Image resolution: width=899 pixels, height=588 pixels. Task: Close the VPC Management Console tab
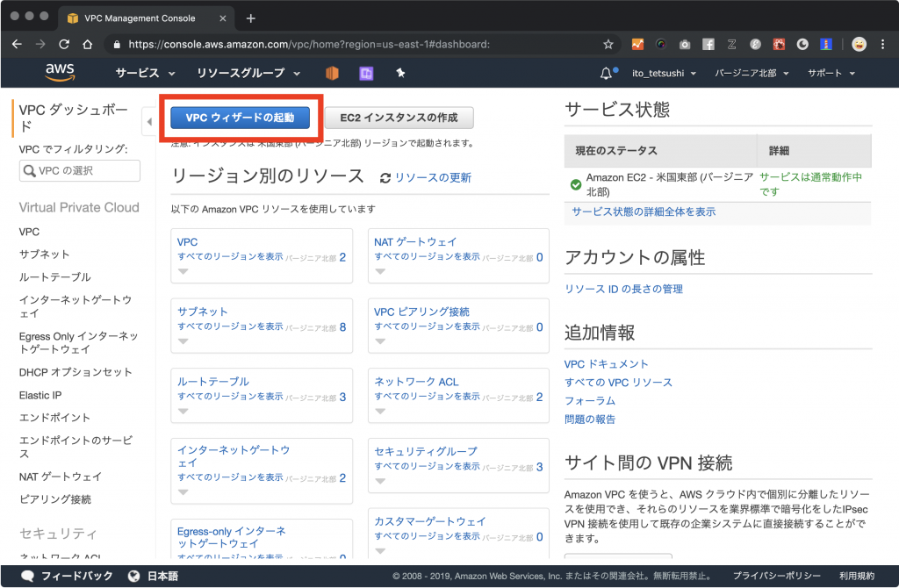coord(223,18)
